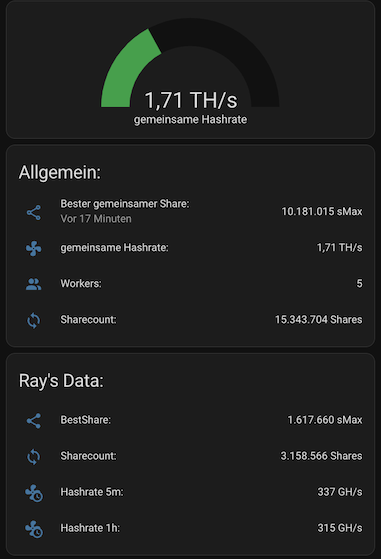This screenshot has height=559, width=381.
Task: Select the 3.158.566 Shares value
Action: (321, 456)
